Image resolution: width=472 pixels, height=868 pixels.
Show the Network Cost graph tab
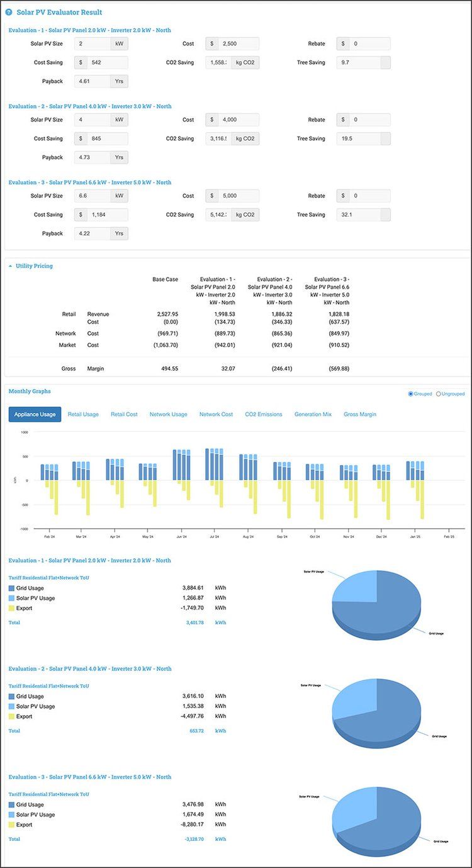click(x=216, y=414)
